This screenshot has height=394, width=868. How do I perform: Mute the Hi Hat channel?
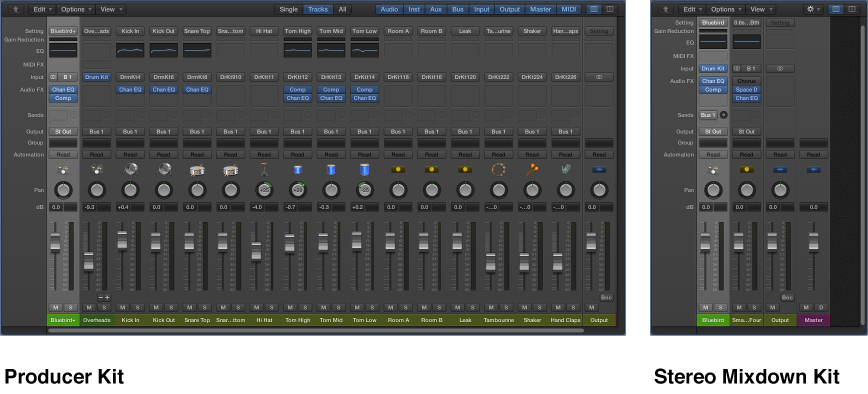pos(256,308)
